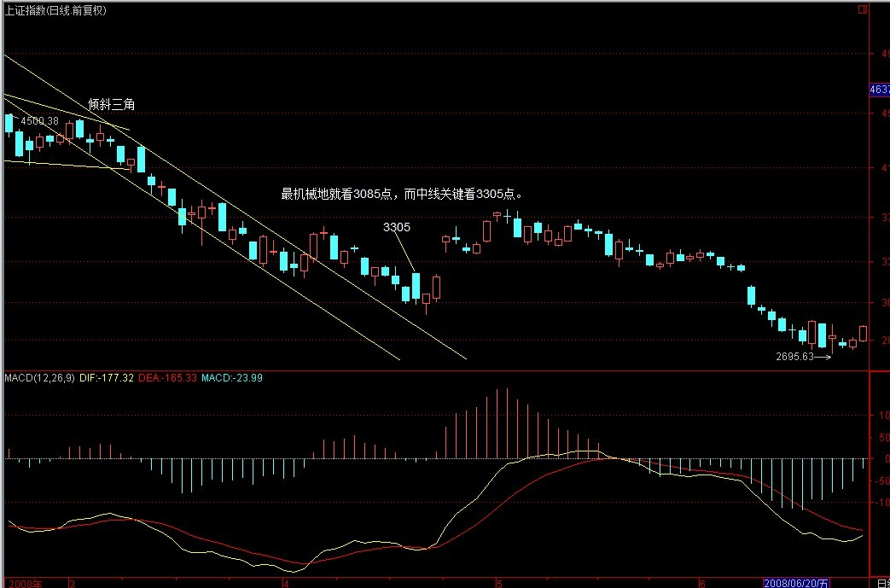The width and height of the screenshot is (890, 588).
Task: Click month 3 marker on time axis
Action: coord(73,582)
